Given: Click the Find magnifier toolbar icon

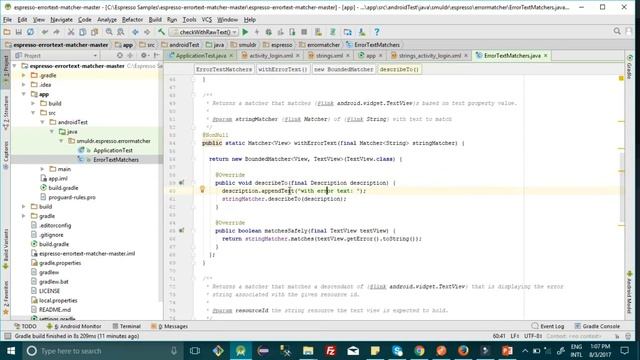Looking at the screenshot, I should [x=109, y=32].
